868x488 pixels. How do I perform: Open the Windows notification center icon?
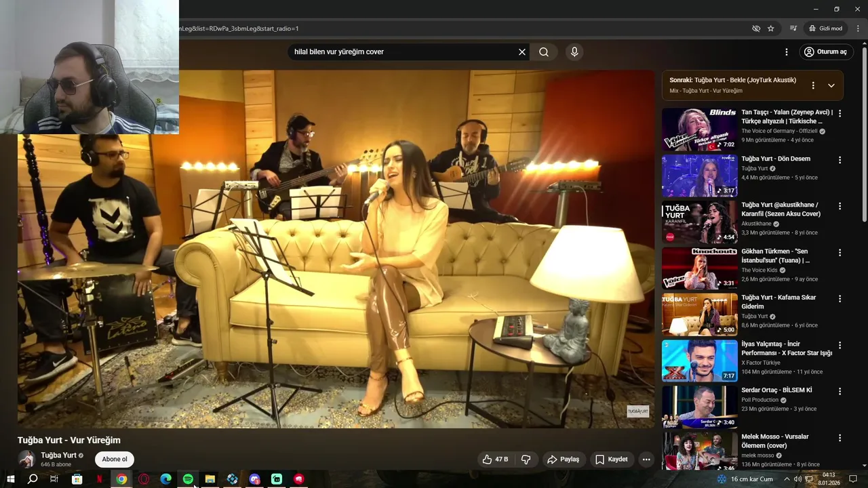pyautogui.click(x=853, y=479)
